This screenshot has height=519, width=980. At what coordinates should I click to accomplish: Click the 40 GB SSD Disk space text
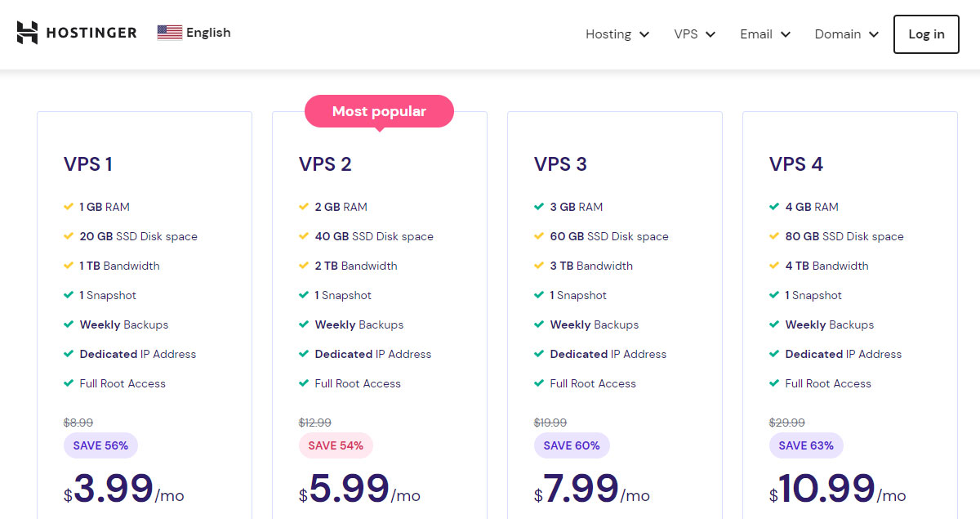[374, 236]
